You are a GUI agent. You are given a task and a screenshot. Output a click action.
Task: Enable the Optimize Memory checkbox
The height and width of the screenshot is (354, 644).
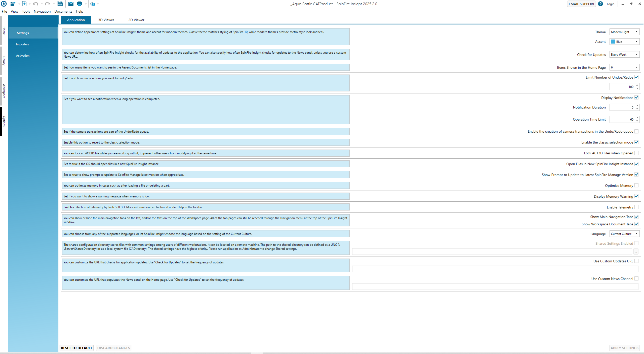click(636, 185)
